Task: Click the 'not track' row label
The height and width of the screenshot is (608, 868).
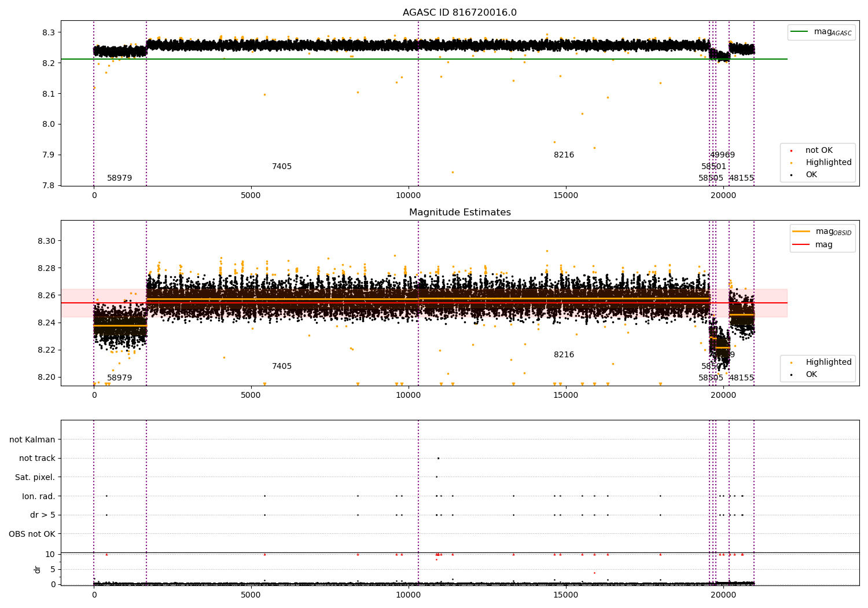Action: point(37,459)
